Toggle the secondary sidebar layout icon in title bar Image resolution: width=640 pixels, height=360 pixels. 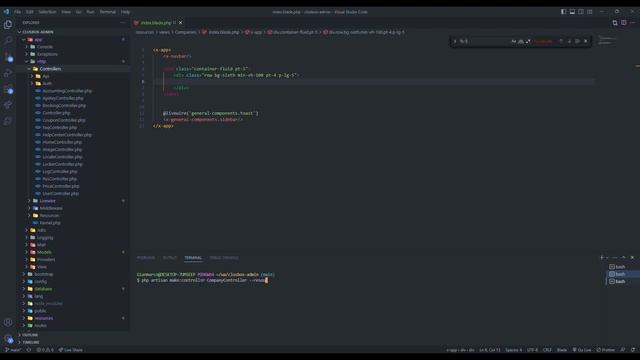click(581, 12)
